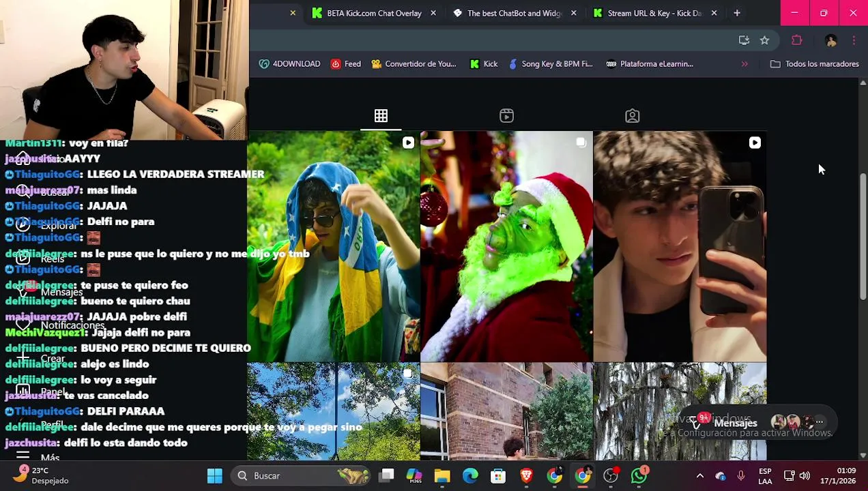
Task: Open the weather widget showing 23°C Despejado
Action: [x=42, y=475]
